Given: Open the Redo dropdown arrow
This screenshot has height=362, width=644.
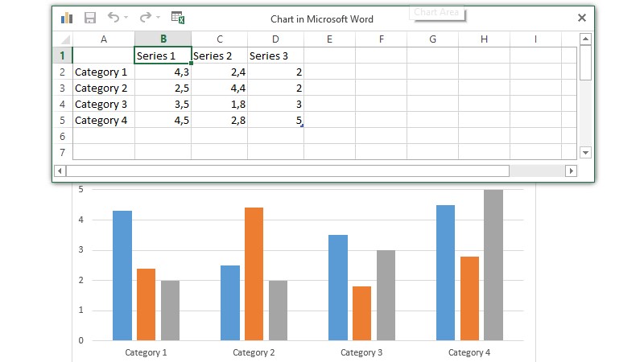Looking at the screenshot, I should pos(159,18).
